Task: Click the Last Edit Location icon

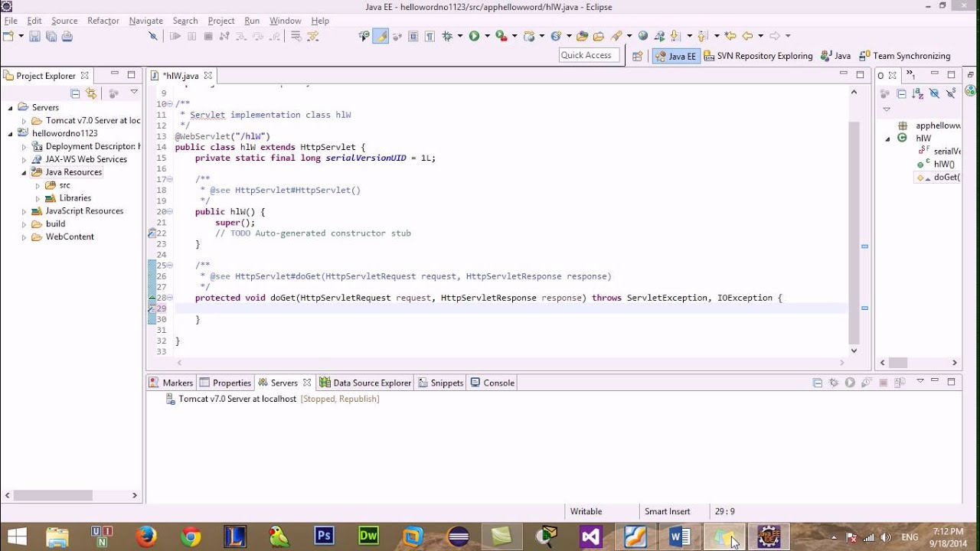Action: [730, 36]
